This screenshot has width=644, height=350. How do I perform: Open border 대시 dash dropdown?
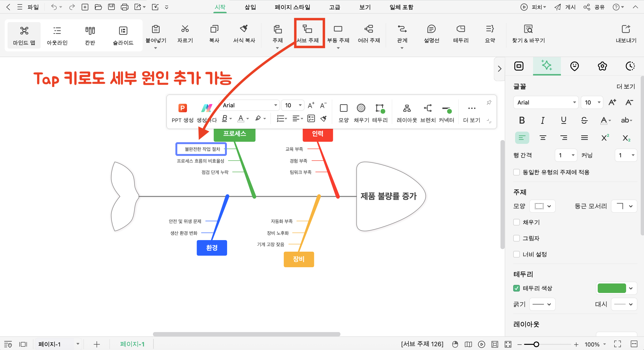[x=624, y=304]
